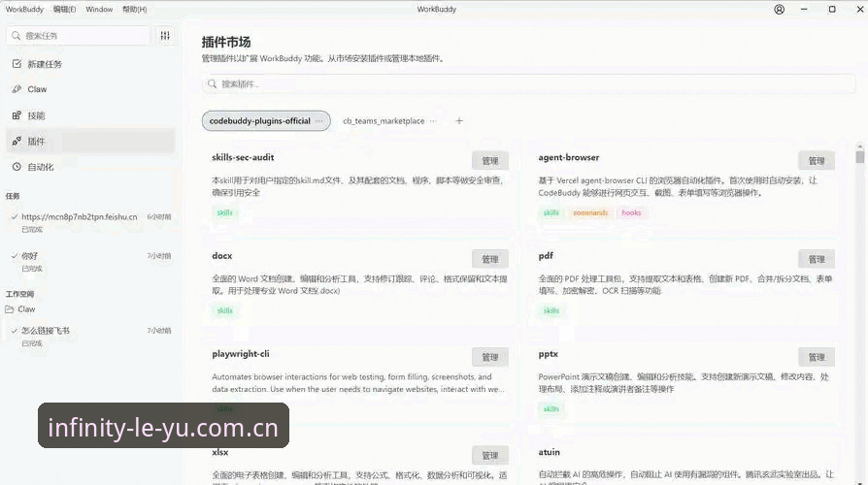The image size is (868, 485).
Task: Select the 插件 (plugins) sidebar item
Action: [91, 141]
